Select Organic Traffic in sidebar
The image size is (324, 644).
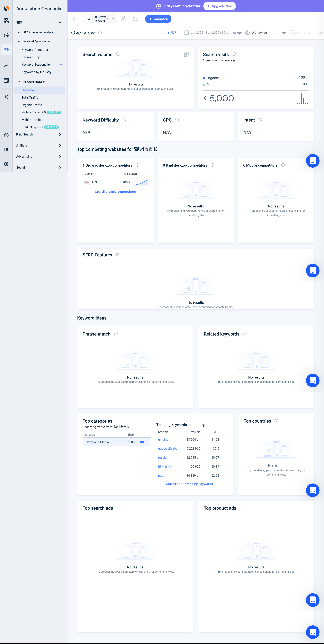click(x=32, y=105)
